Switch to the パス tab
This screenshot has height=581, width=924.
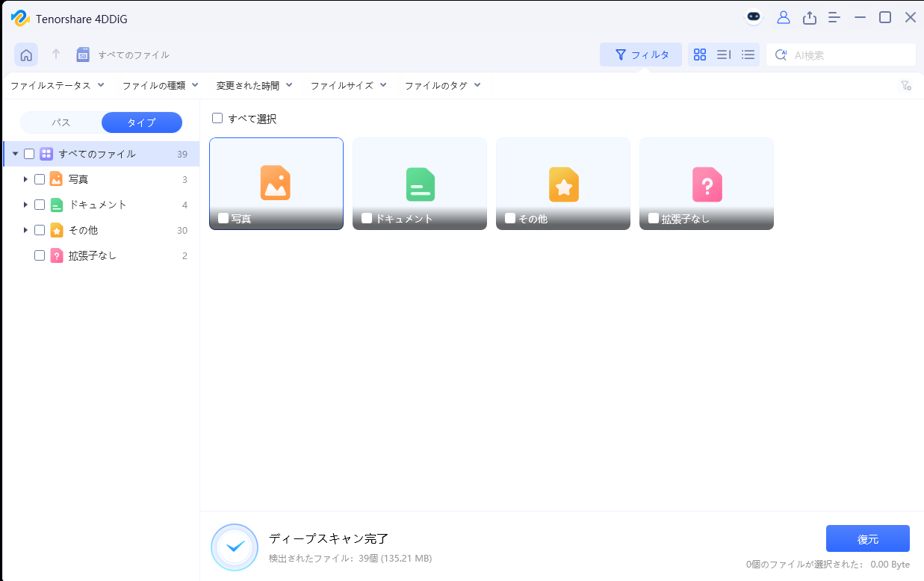click(61, 122)
